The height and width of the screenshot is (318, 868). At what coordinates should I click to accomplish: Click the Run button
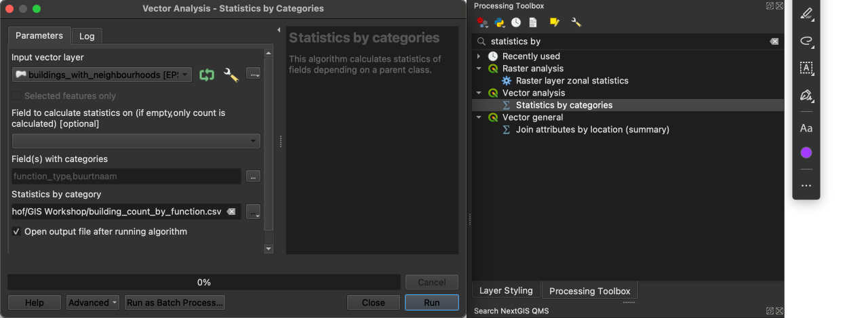point(431,302)
